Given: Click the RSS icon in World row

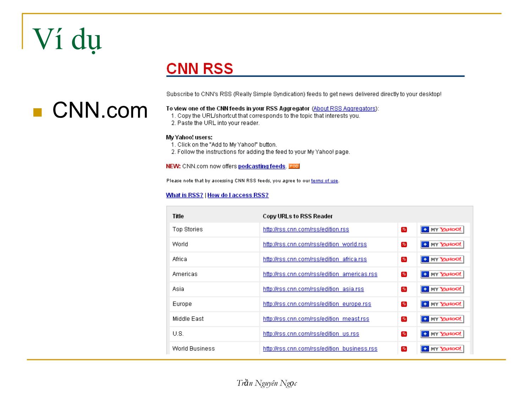Looking at the screenshot, I should tap(404, 245).
